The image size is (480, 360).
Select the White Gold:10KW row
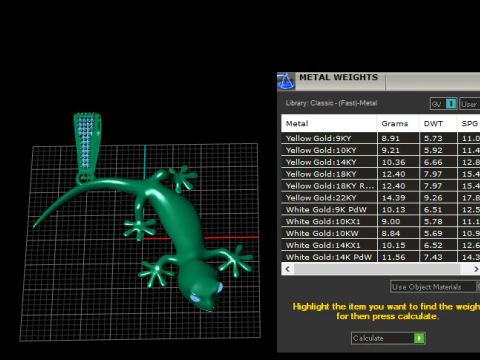coord(381,233)
